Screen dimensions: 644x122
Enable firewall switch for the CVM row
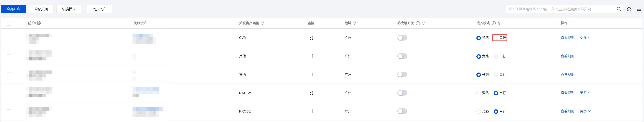pyautogui.click(x=402, y=38)
